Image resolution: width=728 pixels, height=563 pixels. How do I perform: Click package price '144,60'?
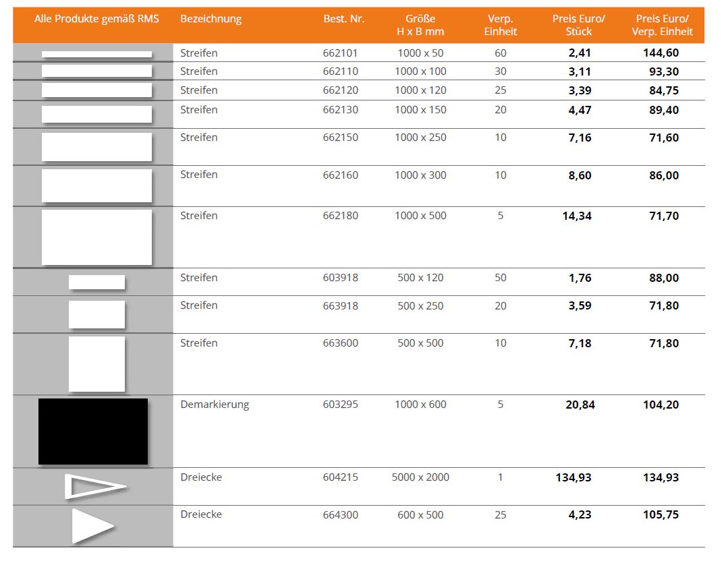661,53
